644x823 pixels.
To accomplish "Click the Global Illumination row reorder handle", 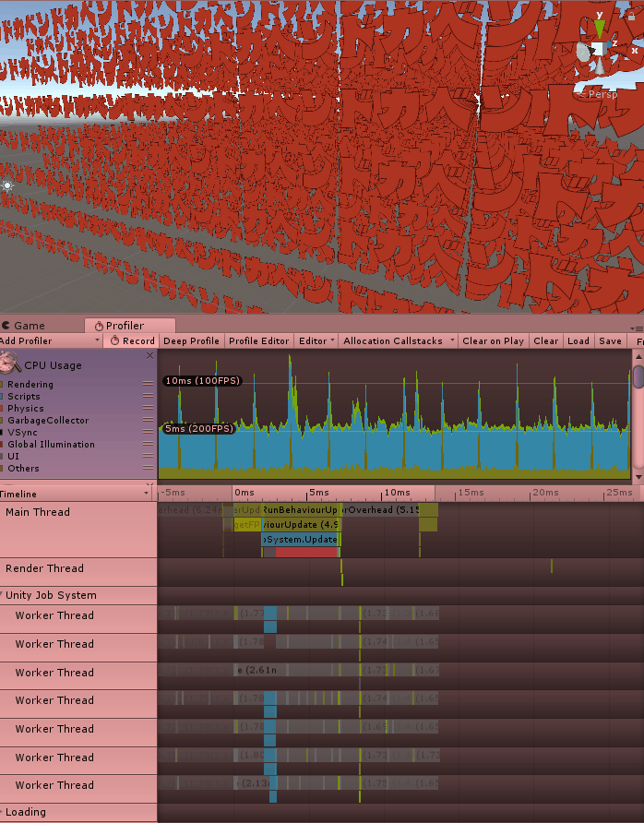I will 148,444.
